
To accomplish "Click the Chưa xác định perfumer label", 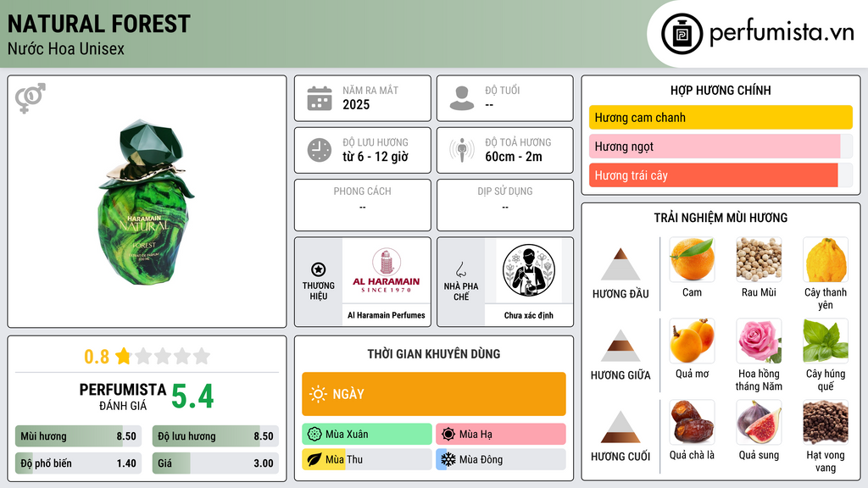I will 529,315.
